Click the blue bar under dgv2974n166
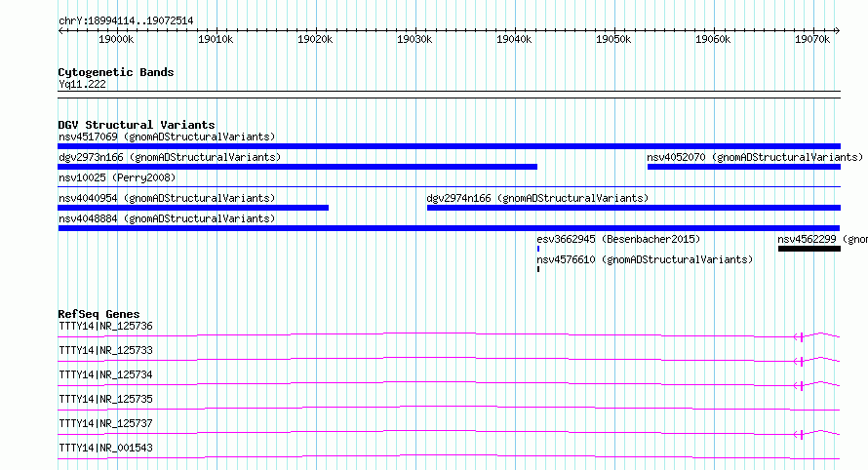This screenshot has width=868, height=470. [x=634, y=208]
